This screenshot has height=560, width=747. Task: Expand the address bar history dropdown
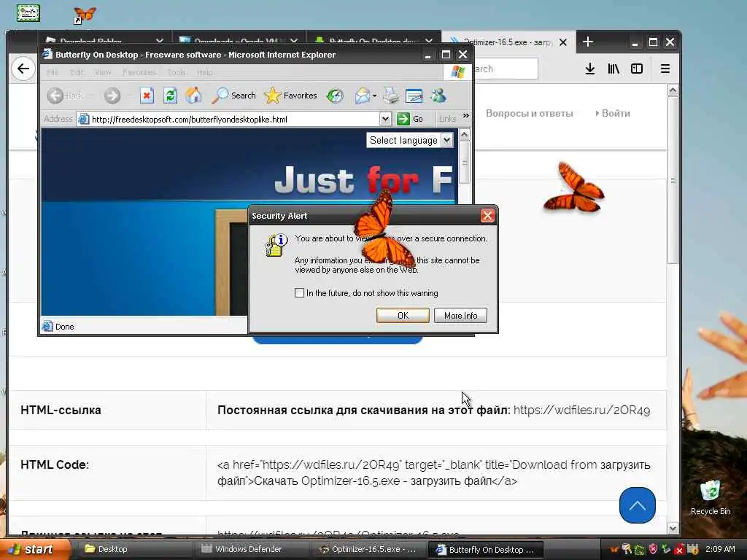point(385,119)
